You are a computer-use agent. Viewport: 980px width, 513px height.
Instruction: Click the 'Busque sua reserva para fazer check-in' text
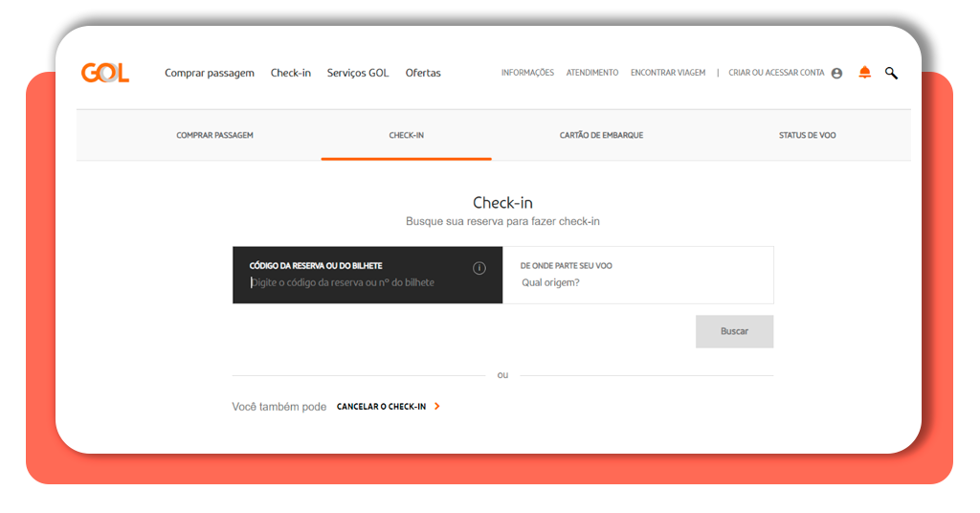coord(502,221)
